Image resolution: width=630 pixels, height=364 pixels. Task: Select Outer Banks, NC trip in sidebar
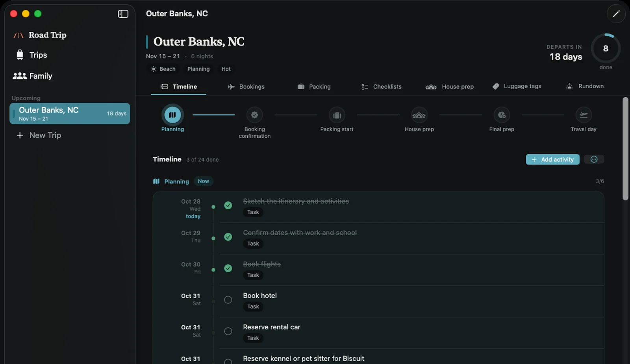click(70, 113)
